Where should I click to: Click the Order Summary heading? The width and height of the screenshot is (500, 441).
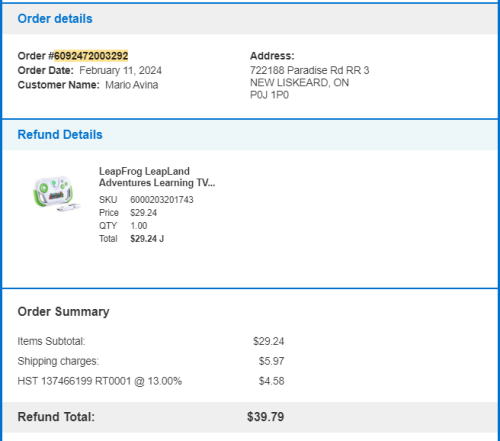[x=63, y=312]
